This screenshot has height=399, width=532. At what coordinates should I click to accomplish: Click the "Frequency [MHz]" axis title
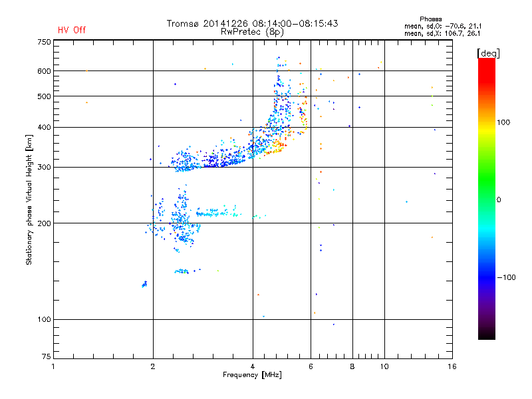pos(252,375)
